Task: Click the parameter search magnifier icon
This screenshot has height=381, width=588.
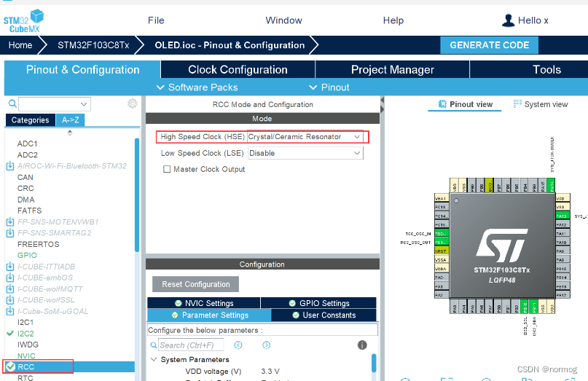Action: pyautogui.click(x=153, y=345)
